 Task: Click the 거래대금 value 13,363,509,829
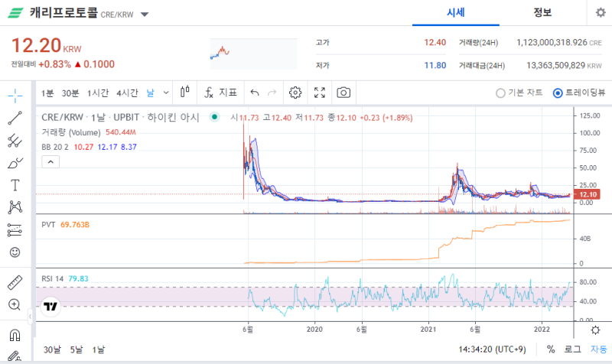tap(556, 65)
